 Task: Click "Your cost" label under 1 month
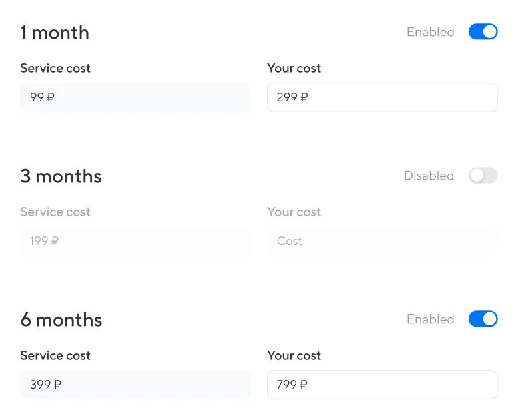(x=294, y=68)
